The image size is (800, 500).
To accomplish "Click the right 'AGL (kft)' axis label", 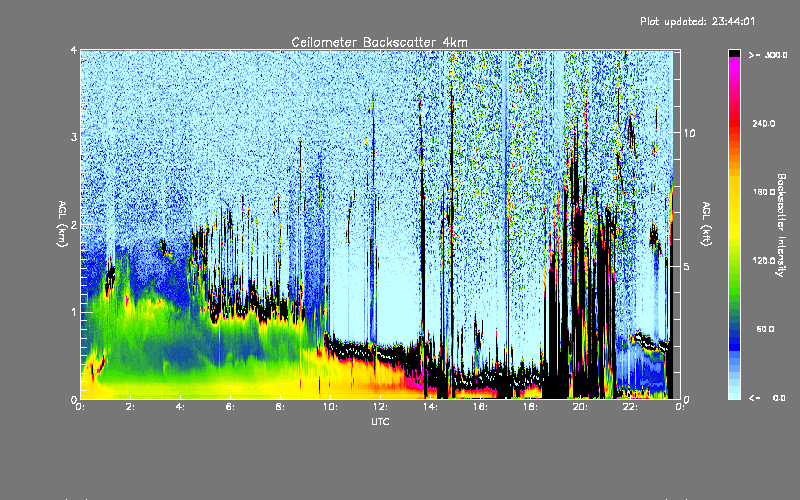I will tap(707, 224).
